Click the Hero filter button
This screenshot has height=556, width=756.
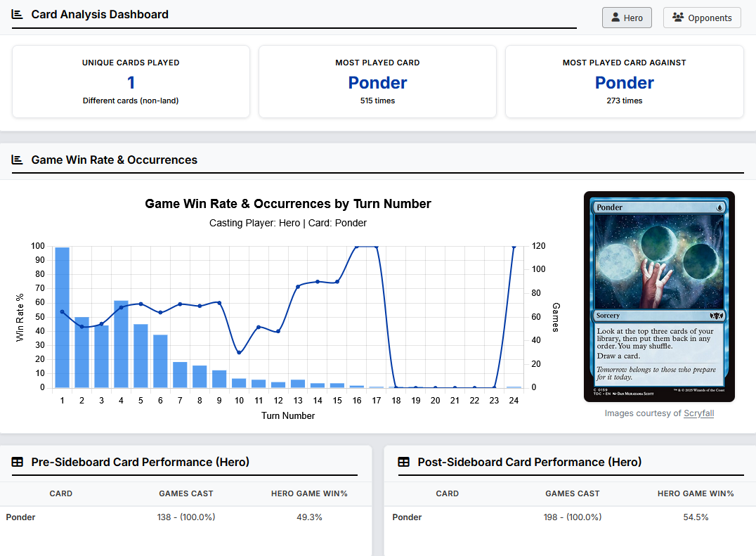coord(626,18)
